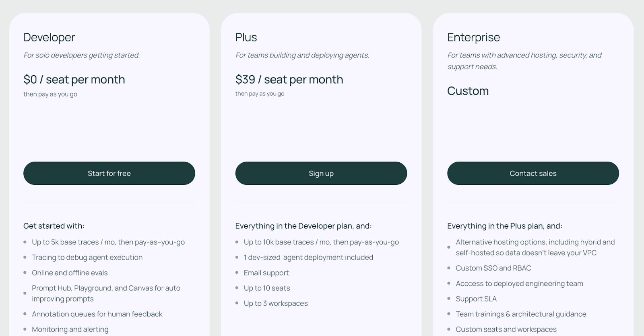Click the $0 / seat per month price
Viewport: 644px width, 336px height.
pos(74,80)
